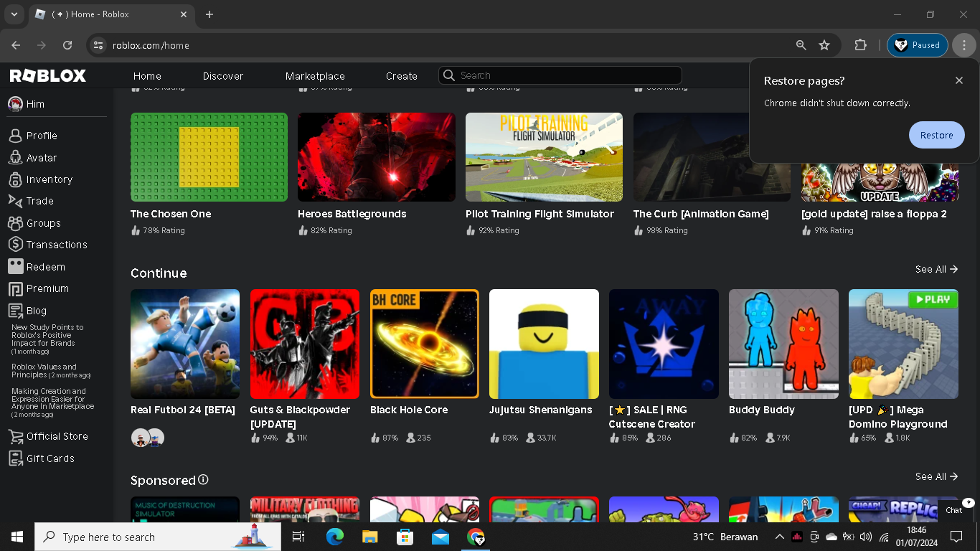The height and width of the screenshot is (551, 980).
Task: Open the Avatar sidebar icon
Action: [x=15, y=158]
